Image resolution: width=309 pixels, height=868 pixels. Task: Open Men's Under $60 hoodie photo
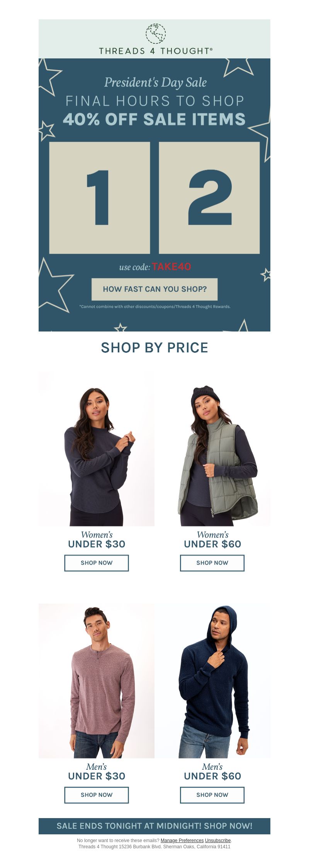pos(212,681)
